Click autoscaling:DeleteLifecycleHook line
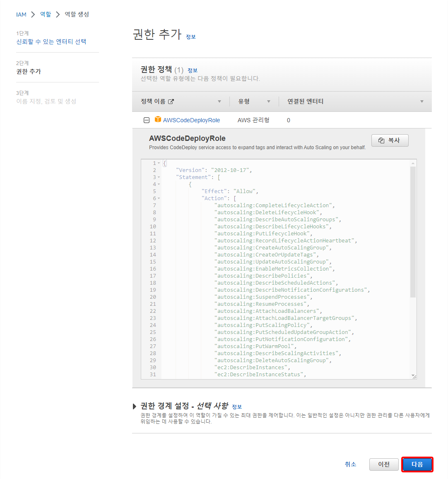This screenshot has width=448, height=479. (x=268, y=212)
